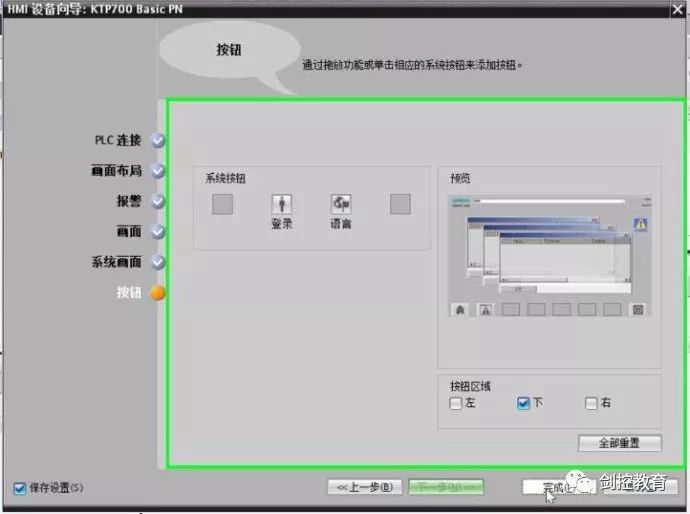The width and height of the screenshot is (690, 514).
Task: Click the orange 按钮 step indicator
Action: point(158,293)
